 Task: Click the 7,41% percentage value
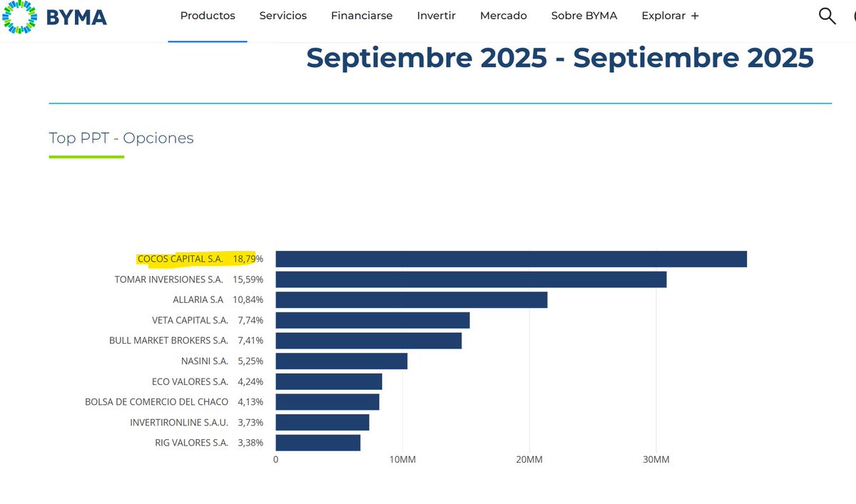(x=250, y=341)
